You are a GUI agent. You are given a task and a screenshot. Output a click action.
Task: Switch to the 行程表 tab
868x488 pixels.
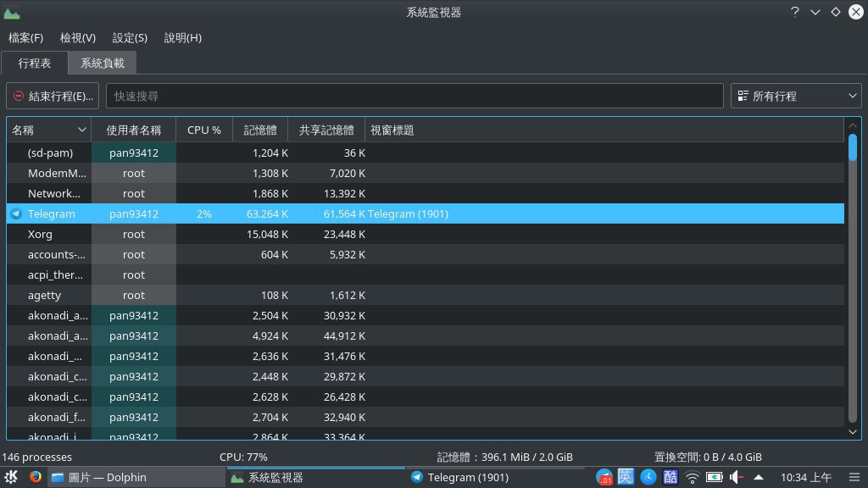[34, 63]
